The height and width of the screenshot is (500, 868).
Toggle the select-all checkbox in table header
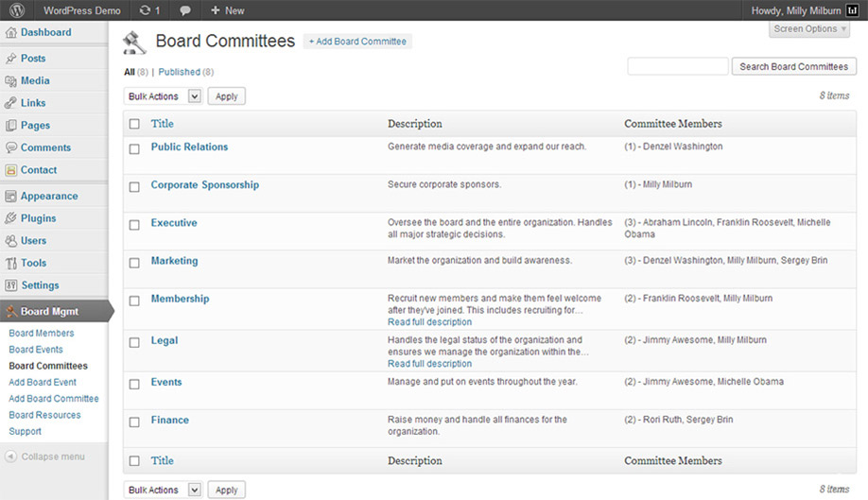[134, 124]
